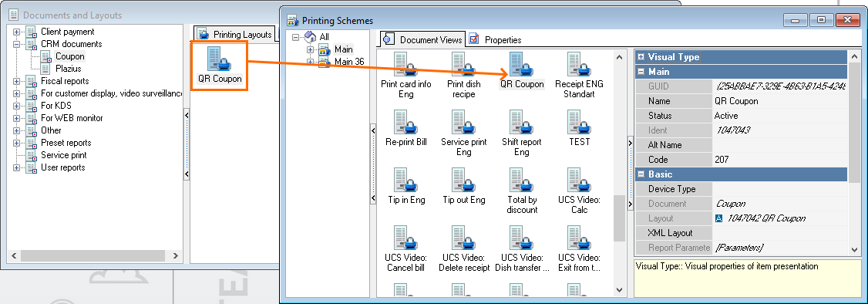Viewport: 868px width, 304px height.
Task: Click the Ident value 1047043
Action: pyautogui.click(x=779, y=130)
